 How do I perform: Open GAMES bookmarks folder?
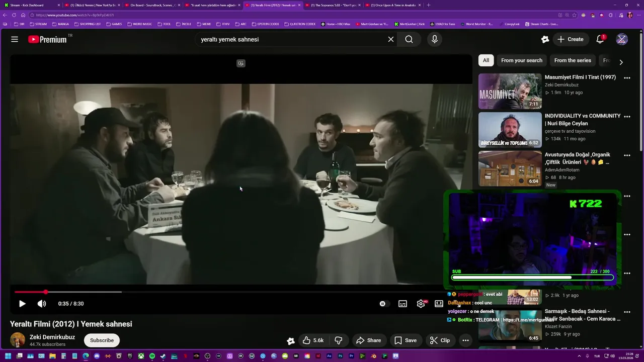tap(114, 24)
